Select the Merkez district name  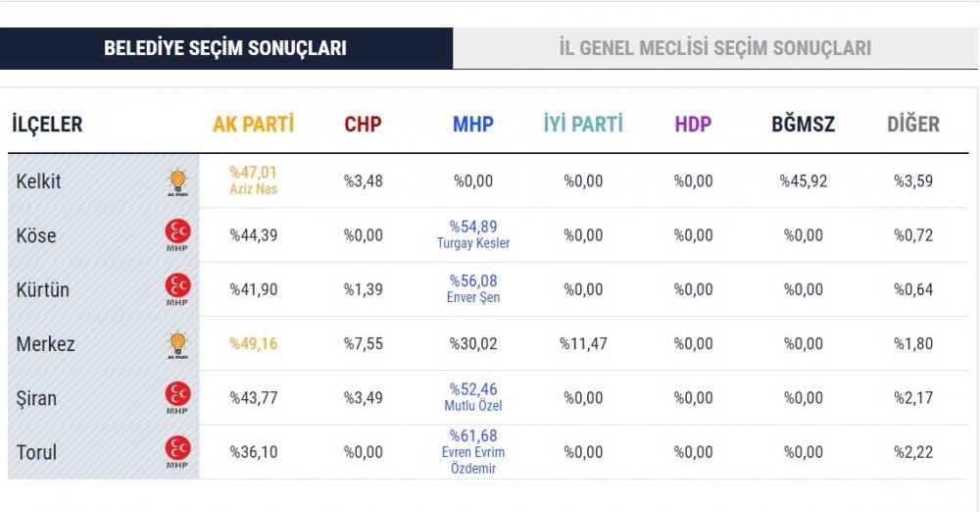click(x=46, y=344)
